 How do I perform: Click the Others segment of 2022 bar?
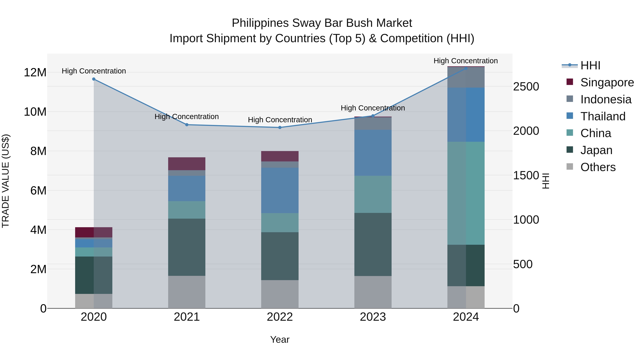coord(280,294)
